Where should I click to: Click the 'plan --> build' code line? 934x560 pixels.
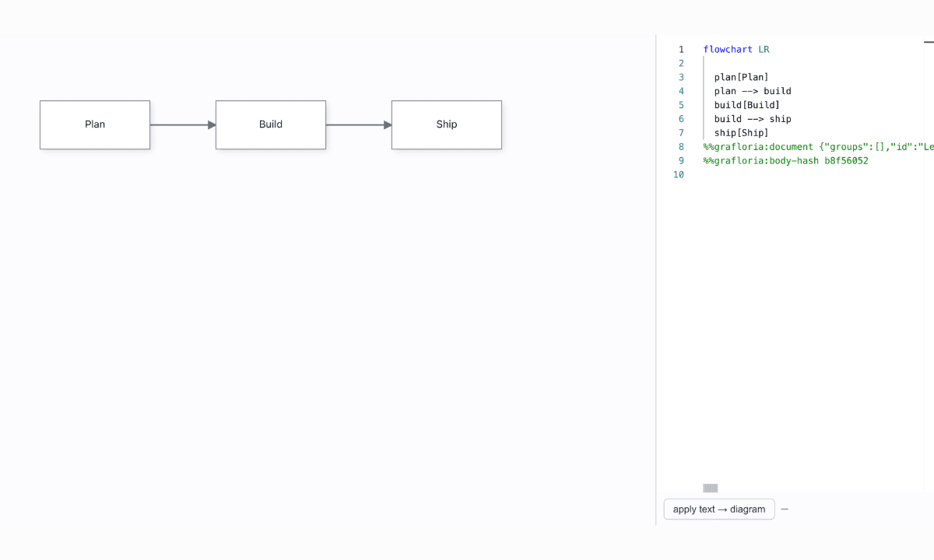pyautogui.click(x=753, y=91)
